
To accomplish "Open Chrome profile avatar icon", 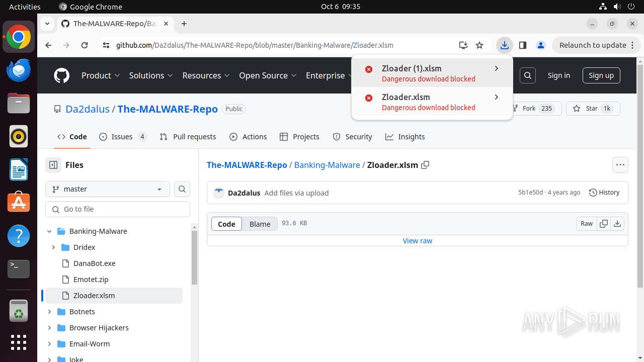I will coord(541,45).
